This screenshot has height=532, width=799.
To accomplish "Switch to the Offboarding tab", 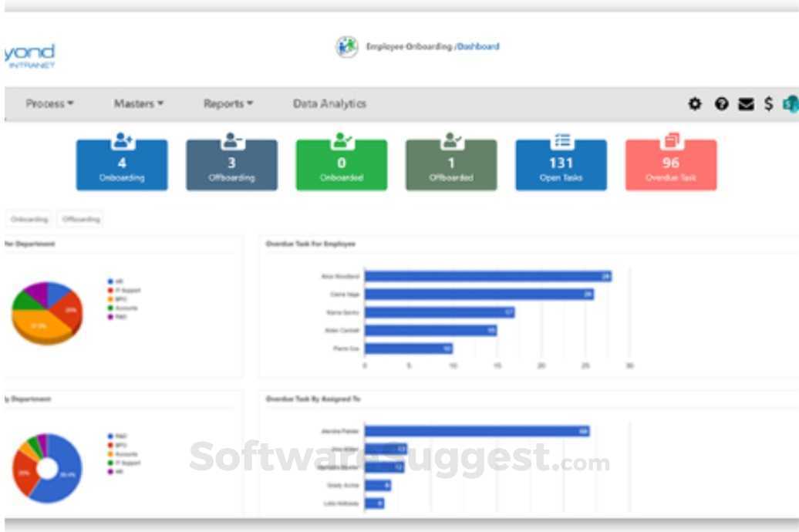I will 83,219.
